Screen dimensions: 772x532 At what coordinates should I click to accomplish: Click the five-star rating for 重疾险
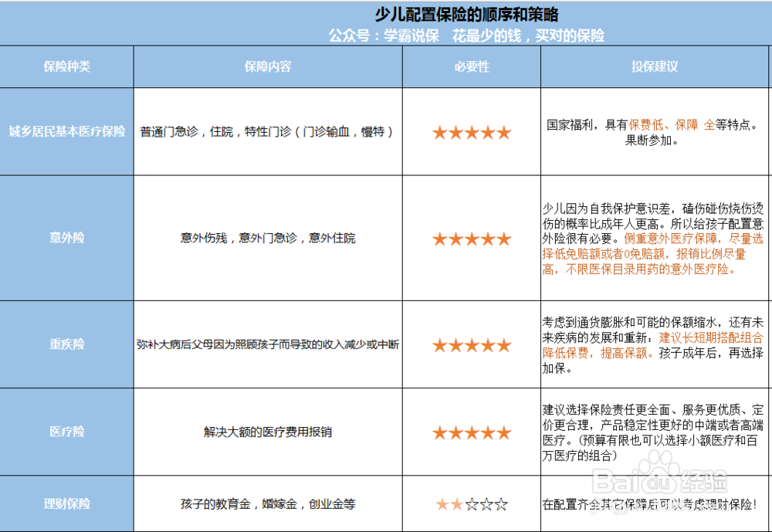[x=472, y=345]
